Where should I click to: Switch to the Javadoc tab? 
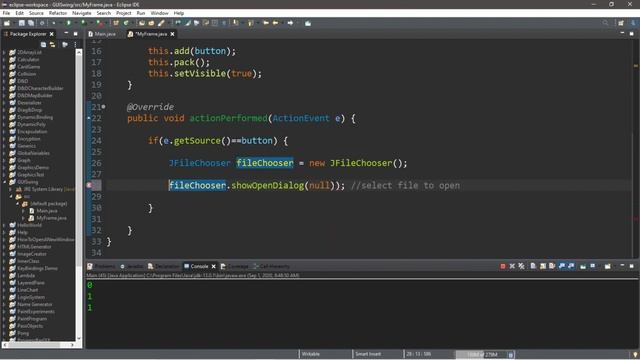coord(131,266)
